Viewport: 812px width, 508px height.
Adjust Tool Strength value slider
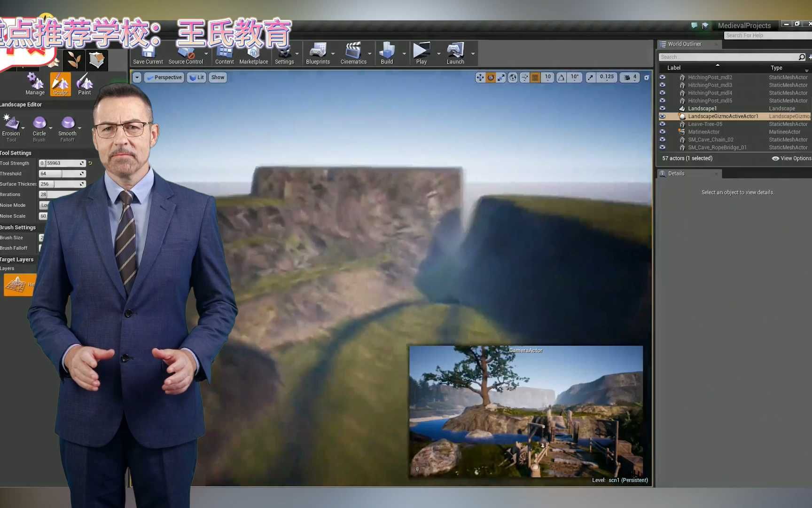pyautogui.click(x=62, y=163)
